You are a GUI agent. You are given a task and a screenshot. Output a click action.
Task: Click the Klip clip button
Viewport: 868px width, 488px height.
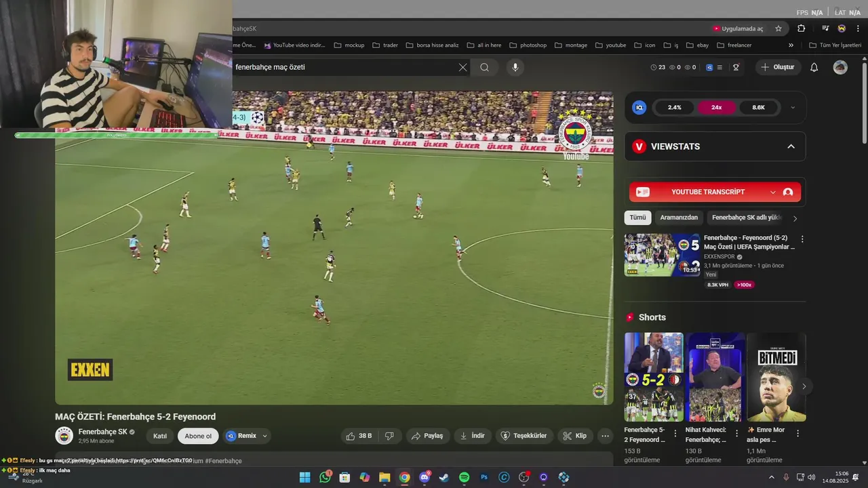pos(575,436)
